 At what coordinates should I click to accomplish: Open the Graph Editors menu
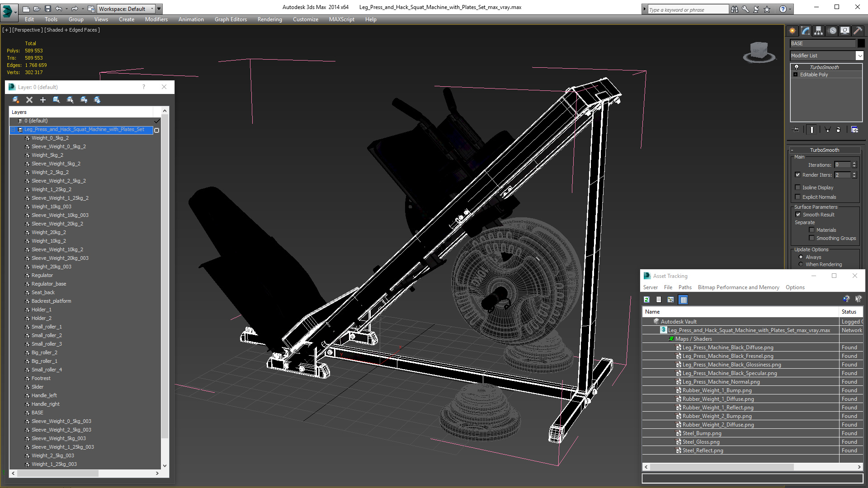[231, 19]
